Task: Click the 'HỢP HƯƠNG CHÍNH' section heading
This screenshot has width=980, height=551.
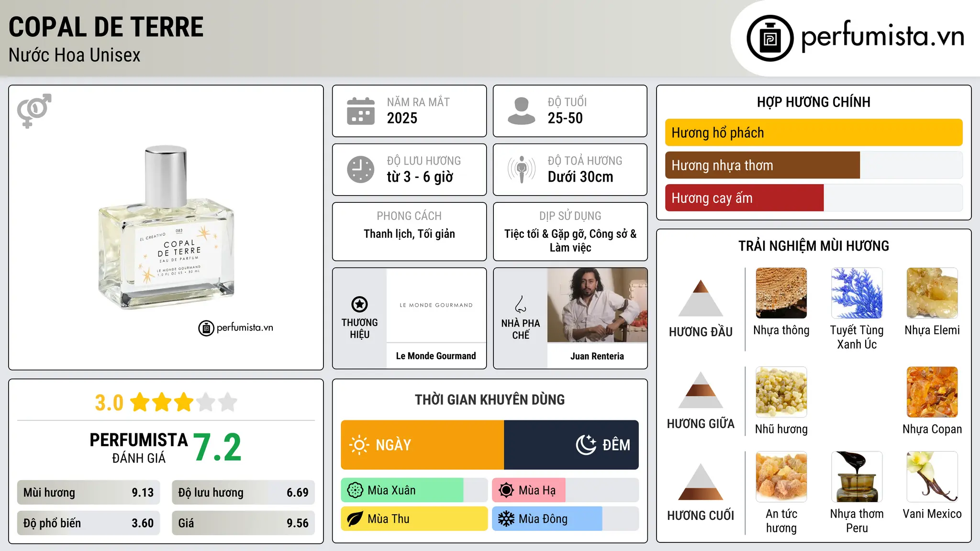Action: [x=813, y=102]
